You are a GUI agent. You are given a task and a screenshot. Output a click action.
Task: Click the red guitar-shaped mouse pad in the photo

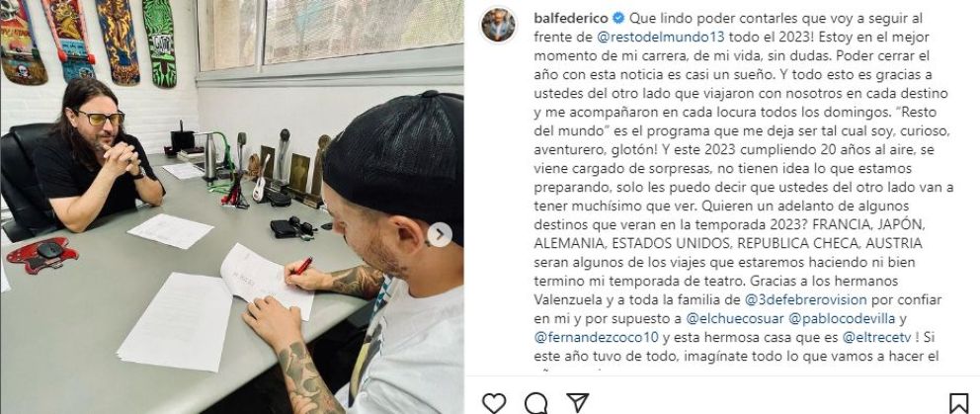tap(41, 254)
